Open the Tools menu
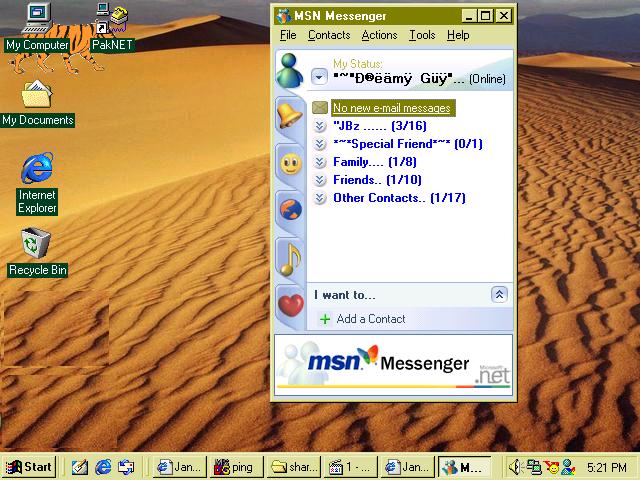Screen dimensions: 640x480 pos(422,35)
